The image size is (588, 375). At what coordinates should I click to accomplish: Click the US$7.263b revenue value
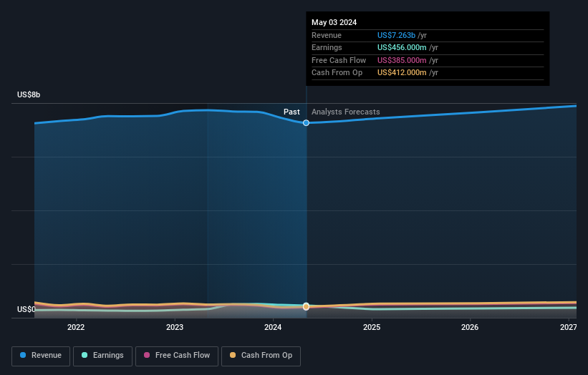pyautogui.click(x=396, y=35)
